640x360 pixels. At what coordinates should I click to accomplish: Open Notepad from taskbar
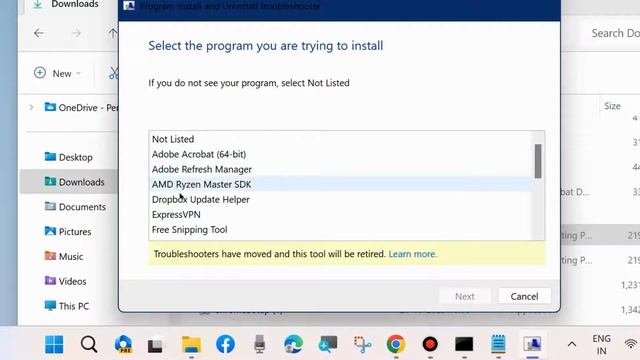(498, 344)
